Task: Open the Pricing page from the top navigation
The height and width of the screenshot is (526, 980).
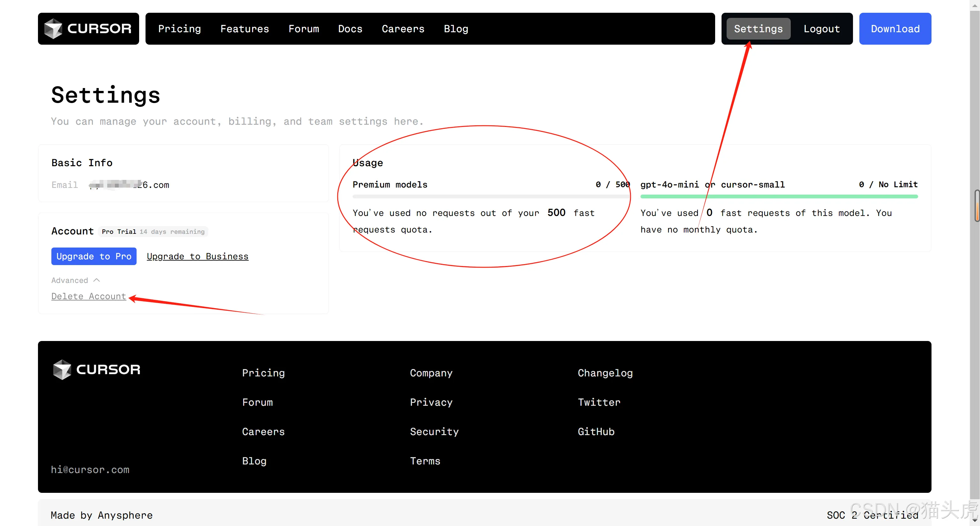Action: [179, 29]
